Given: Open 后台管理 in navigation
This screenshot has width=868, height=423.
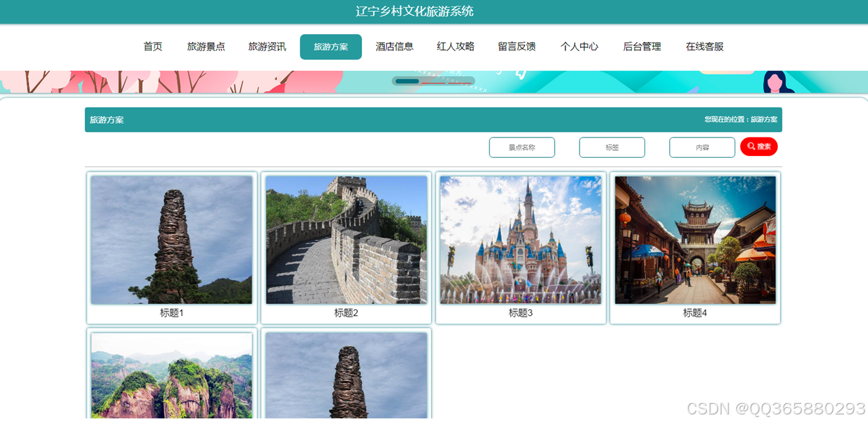Looking at the screenshot, I should coord(643,47).
